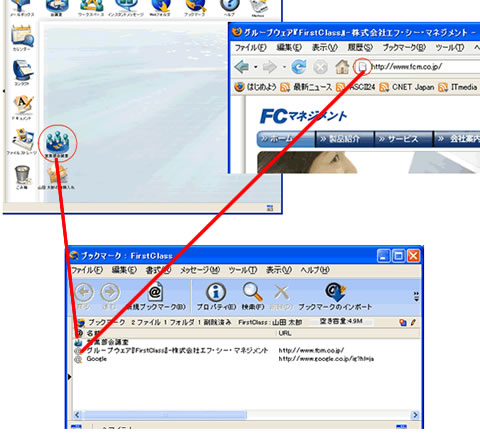Click horizontal scrollbar thumb in Bookmark window

point(165,415)
